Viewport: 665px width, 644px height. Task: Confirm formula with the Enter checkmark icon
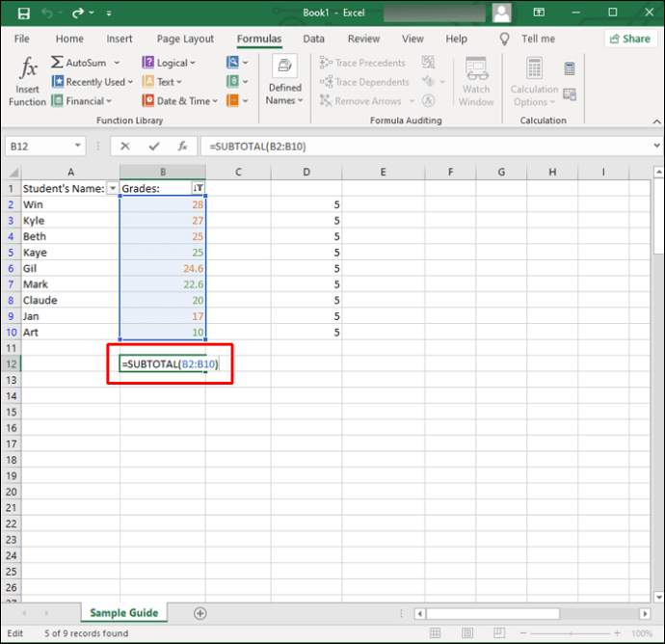click(x=153, y=147)
